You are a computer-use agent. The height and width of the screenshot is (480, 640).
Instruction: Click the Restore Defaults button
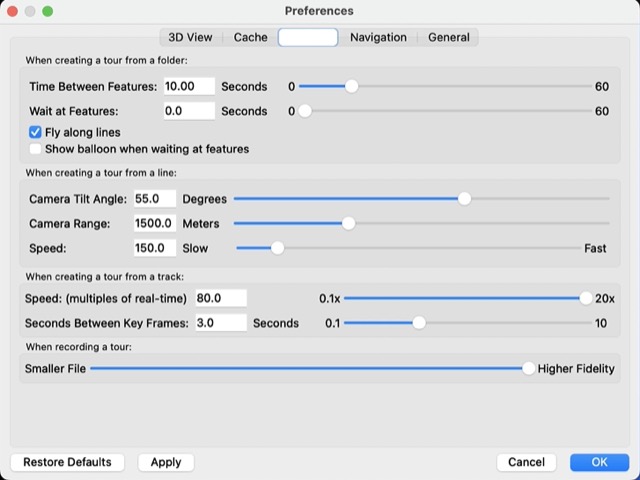click(x=67, y=462)
